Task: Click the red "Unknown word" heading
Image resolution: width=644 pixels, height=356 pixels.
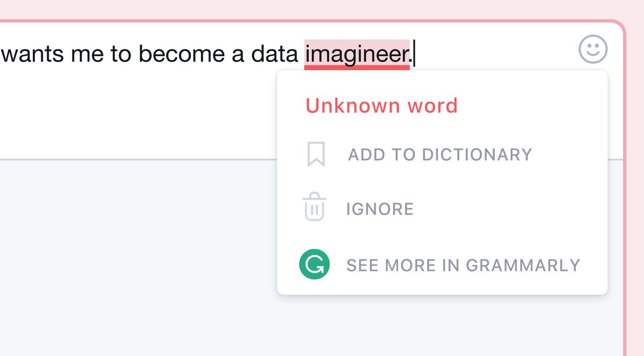Action: pyautogui.click(x=382, y=106)
